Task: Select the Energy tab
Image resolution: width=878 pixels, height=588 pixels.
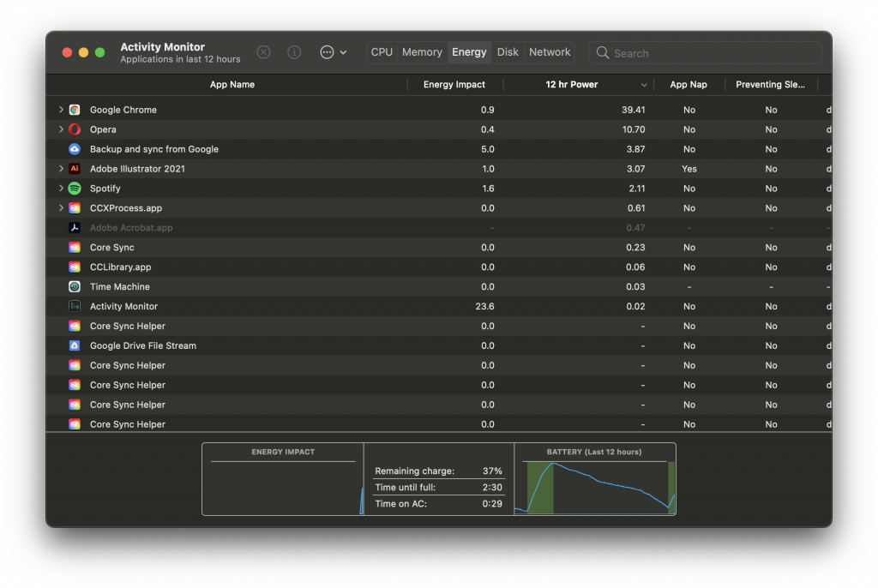Action: coord(469,52)
